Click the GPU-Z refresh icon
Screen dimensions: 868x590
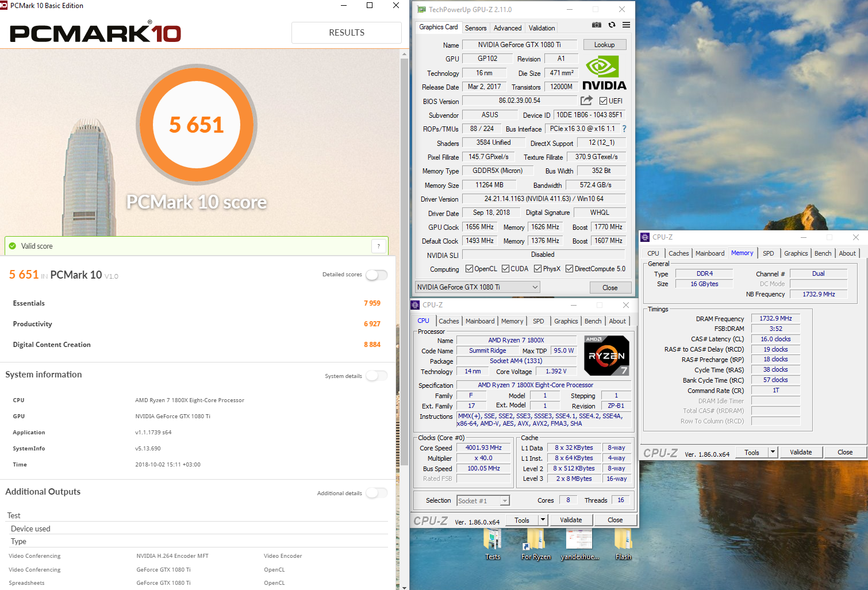[612, 25]
